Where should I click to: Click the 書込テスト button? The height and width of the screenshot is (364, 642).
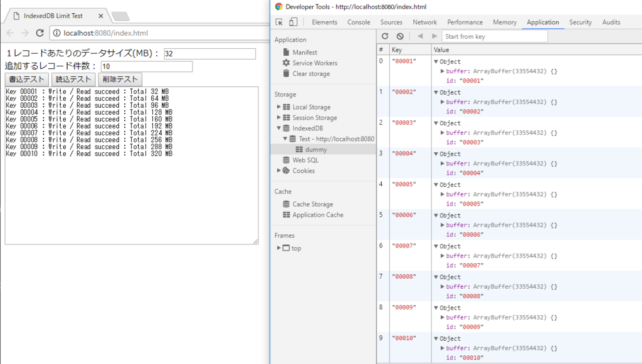coord(26,80)
